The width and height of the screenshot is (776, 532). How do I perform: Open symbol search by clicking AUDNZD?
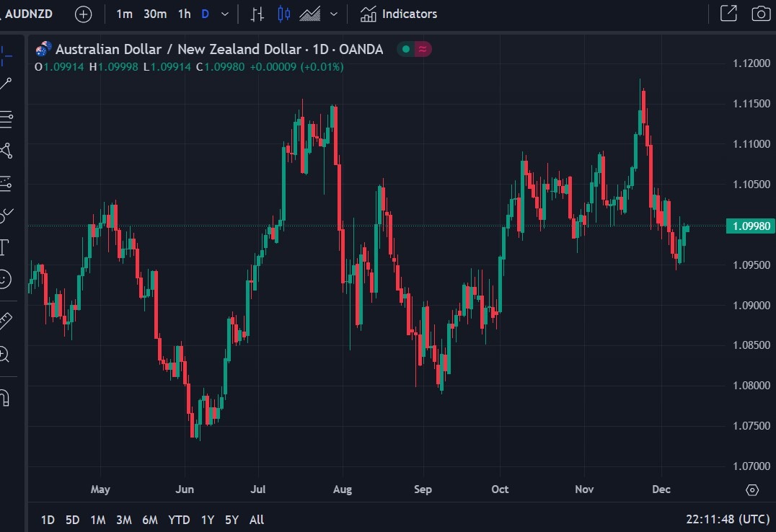pos(30,13)
